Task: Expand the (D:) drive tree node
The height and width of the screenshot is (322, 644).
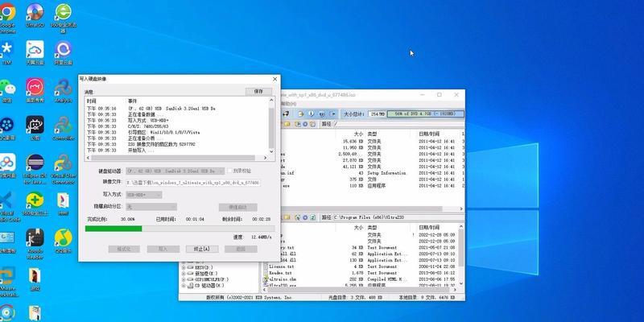Action: click(184, 267)
